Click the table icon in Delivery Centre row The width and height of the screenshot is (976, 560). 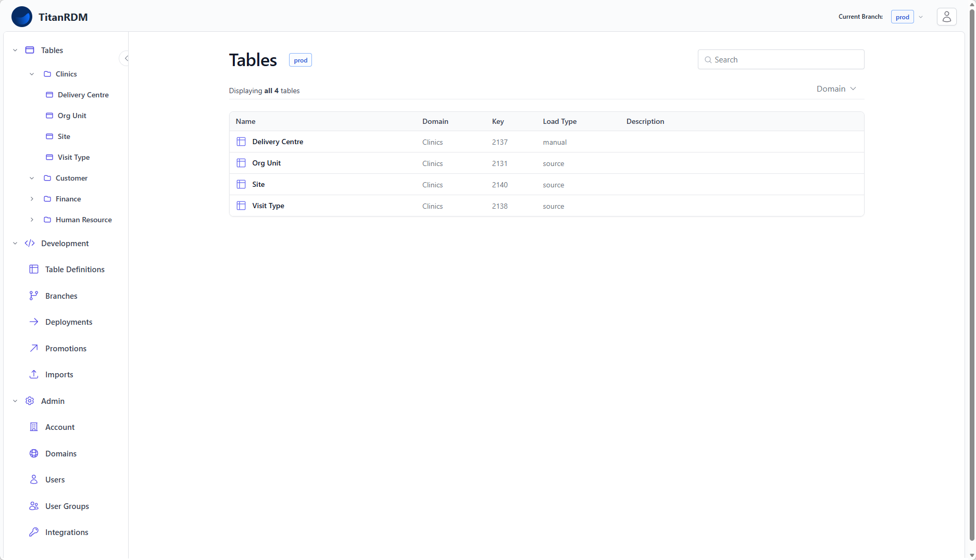pyautogui.click(x=241, y=142)
